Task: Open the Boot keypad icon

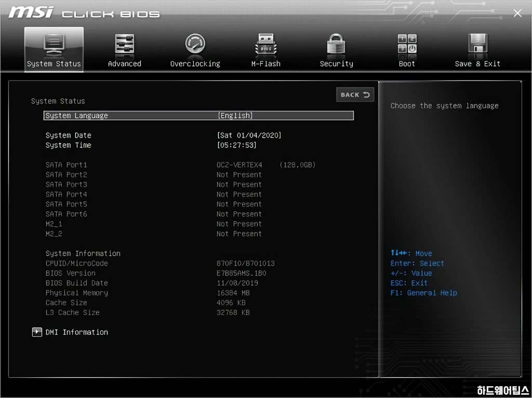Action: (407, 44)
